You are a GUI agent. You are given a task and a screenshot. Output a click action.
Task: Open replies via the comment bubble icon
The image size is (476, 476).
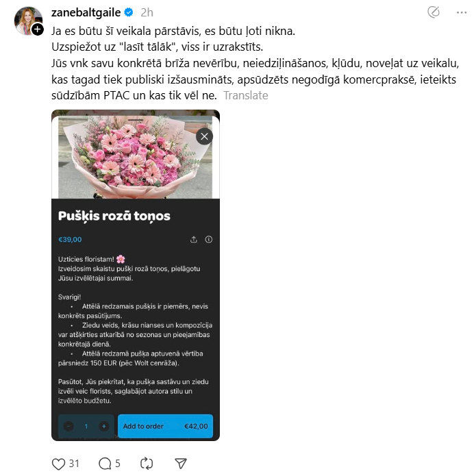(105, 464)
